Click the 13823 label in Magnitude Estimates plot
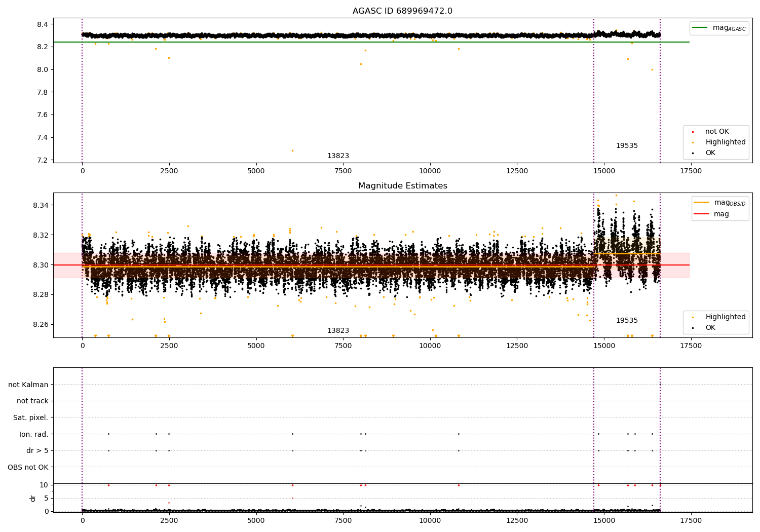760x532 pixels. tap(338, 331)
